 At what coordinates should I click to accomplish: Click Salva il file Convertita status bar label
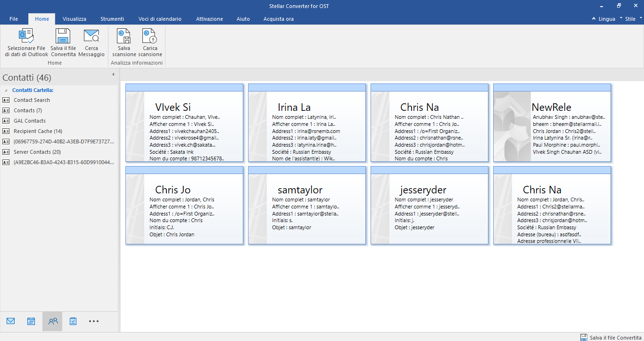tap(616, 338)
